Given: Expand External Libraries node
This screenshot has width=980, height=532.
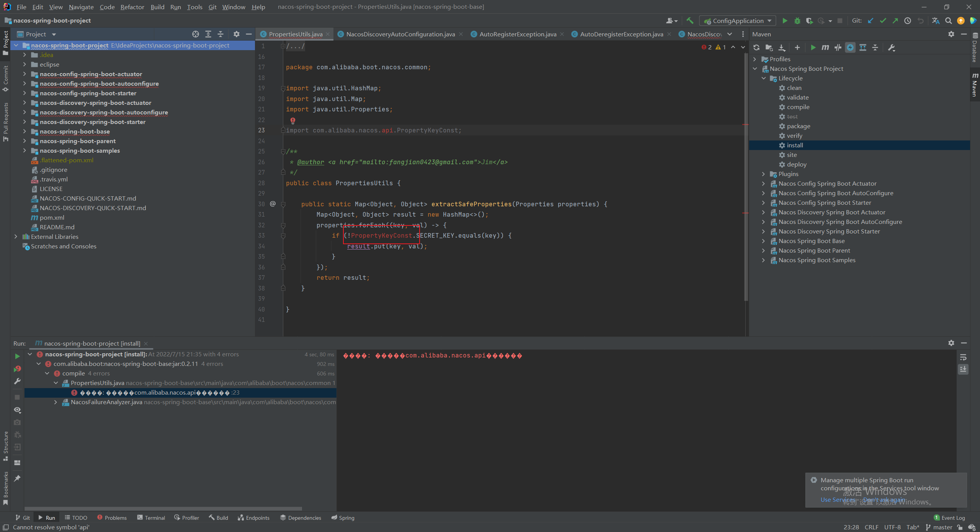Looking at the screenshot, I should click(16, 237).
